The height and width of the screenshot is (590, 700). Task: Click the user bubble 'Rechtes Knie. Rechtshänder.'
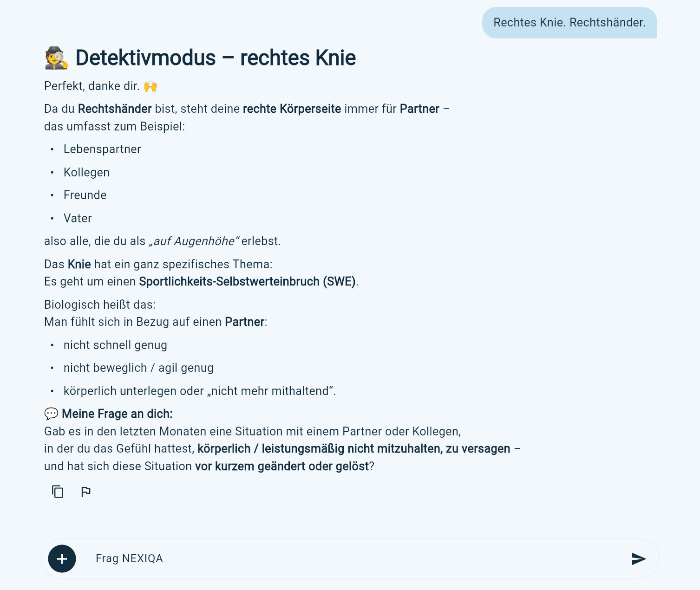569,23
